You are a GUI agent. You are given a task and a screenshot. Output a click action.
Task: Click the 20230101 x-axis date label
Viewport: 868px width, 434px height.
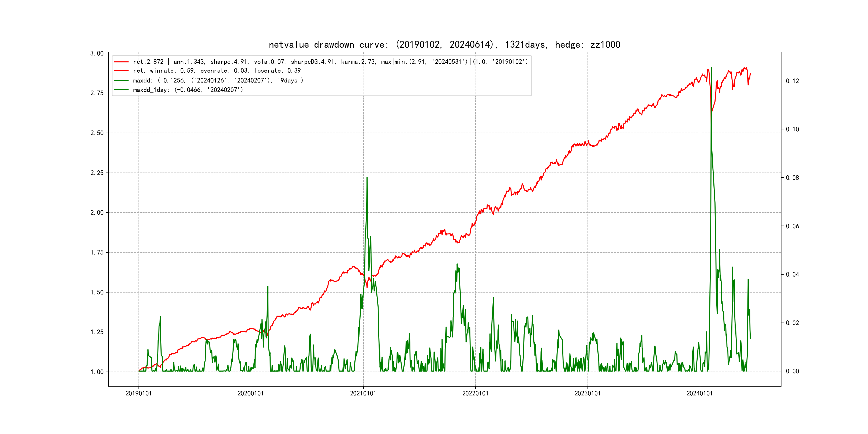[587, 394]
